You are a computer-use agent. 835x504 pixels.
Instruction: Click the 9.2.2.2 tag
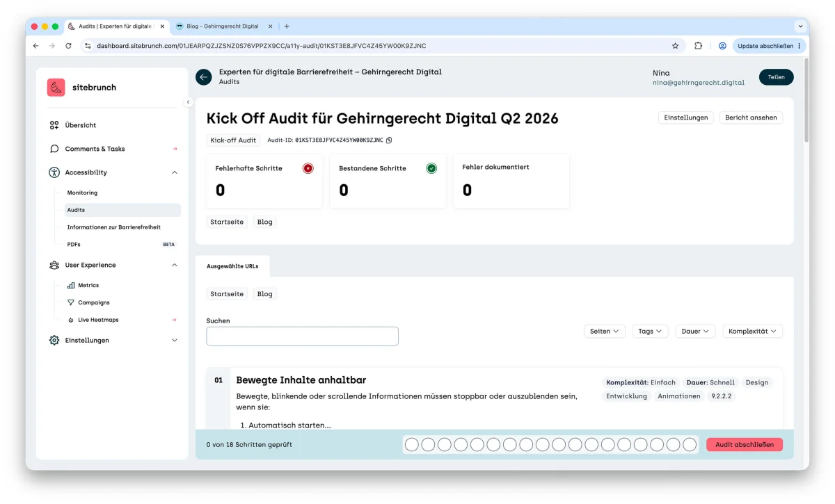[721, 396]
